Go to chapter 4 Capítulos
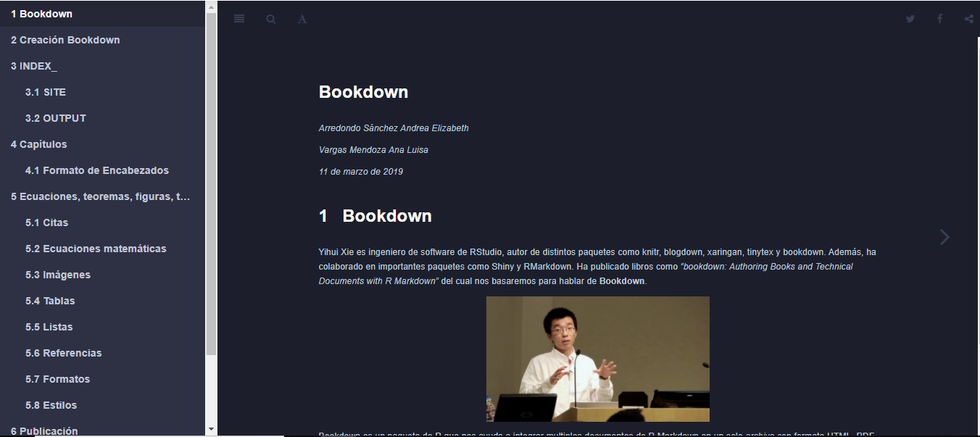This screenshot has width=980, height=437. (x=39, y=144)
